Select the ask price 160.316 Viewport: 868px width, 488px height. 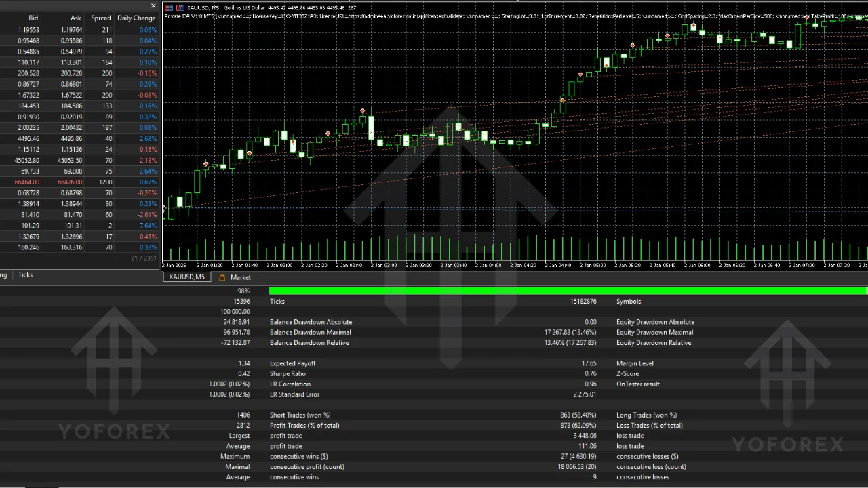(71, 247)
